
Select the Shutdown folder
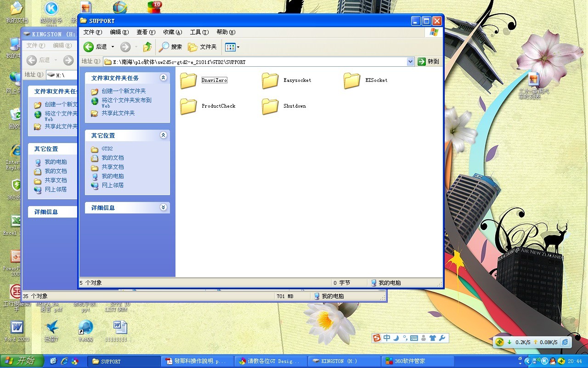pyautogui.click(x=271, y=106)
